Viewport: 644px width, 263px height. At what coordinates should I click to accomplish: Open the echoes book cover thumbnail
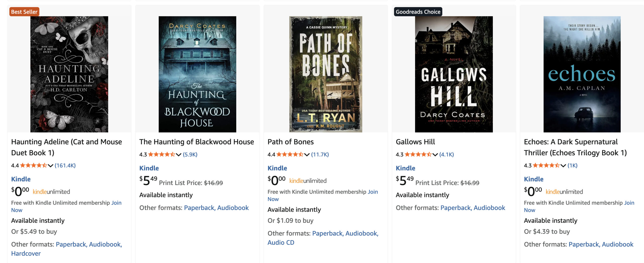click(582, 74)
